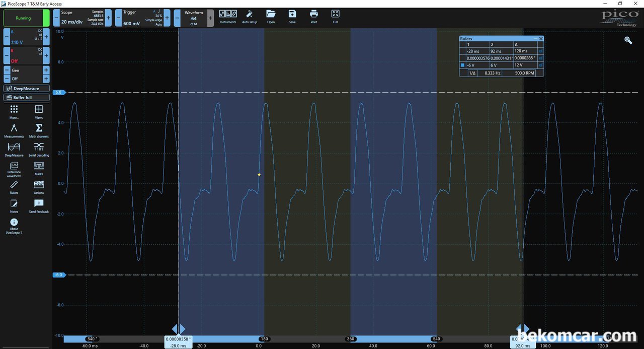Click the DeepMeasure button
This screenshot has height=349, width=644.
[x=27, y=89]
